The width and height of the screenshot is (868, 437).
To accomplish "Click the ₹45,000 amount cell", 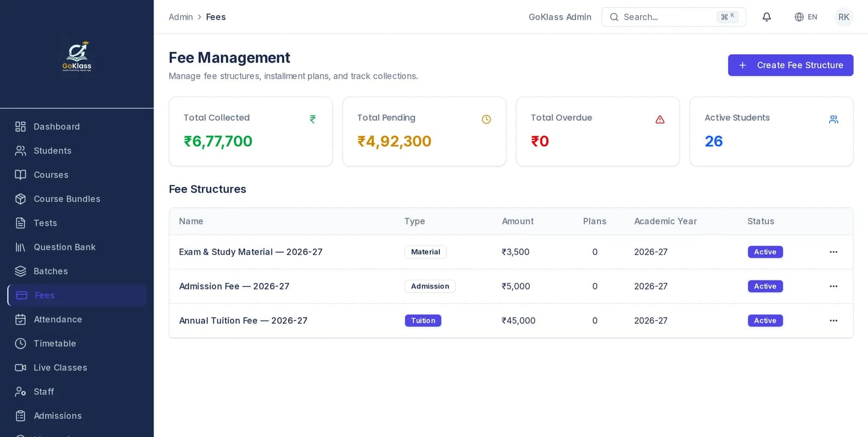I will click(x=518, y=320).
